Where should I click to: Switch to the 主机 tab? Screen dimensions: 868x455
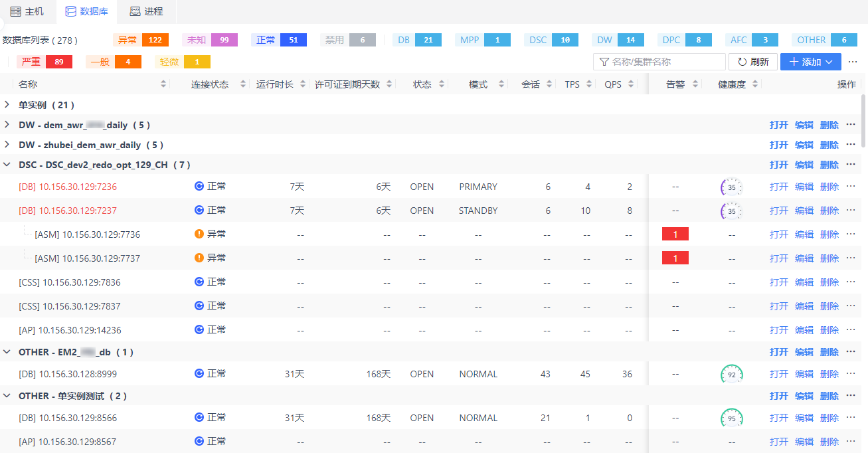tap(27, 11)
